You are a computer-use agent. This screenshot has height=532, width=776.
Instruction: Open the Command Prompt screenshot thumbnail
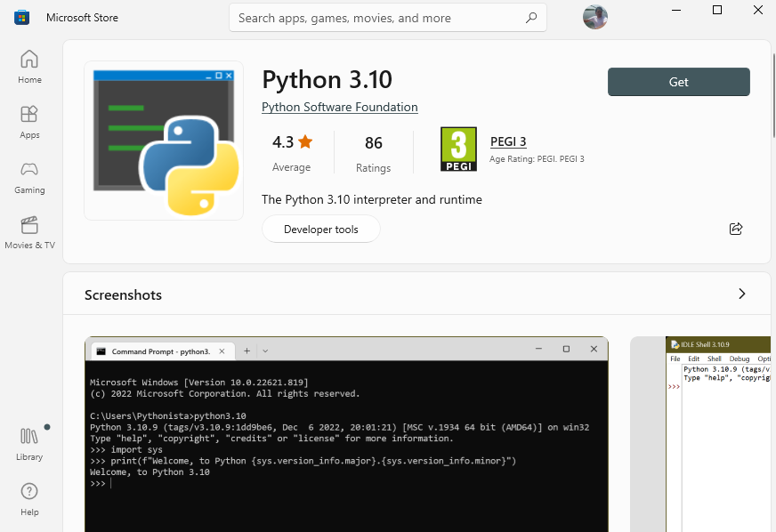(346, 434)
